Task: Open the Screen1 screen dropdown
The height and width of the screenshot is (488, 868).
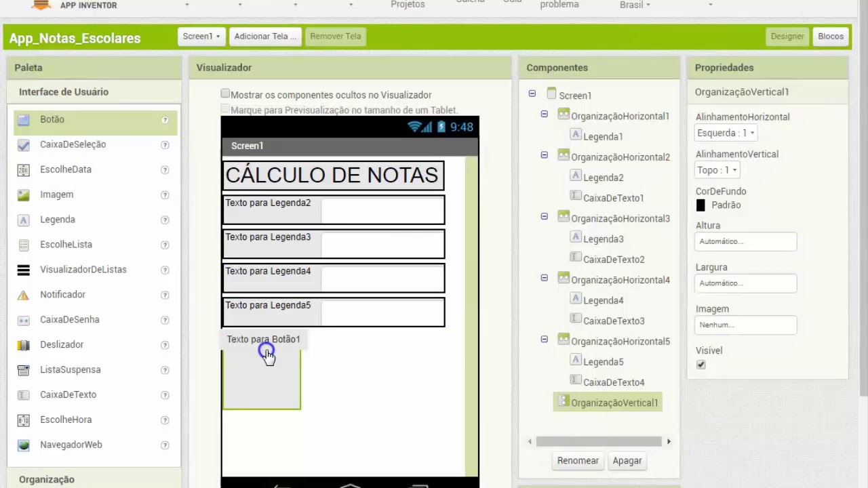Action: [x=201, y=37]
